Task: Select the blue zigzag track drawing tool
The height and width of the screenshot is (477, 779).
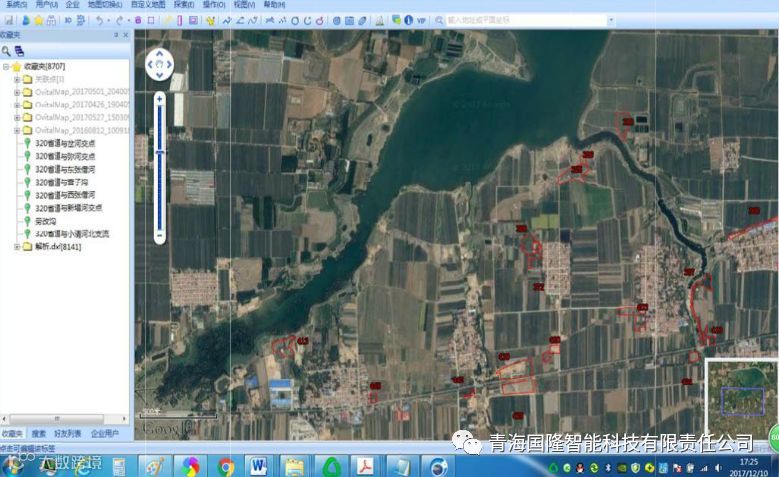Action: (x=227, y=20)
